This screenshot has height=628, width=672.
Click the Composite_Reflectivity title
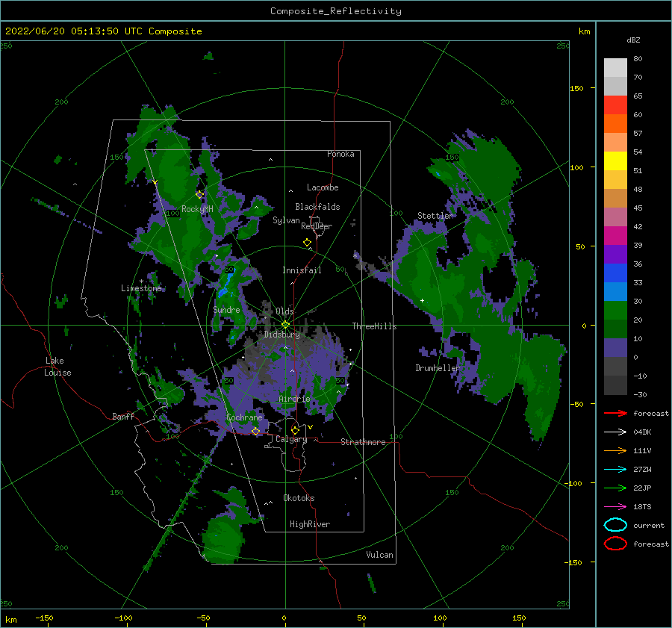[335, 11]
